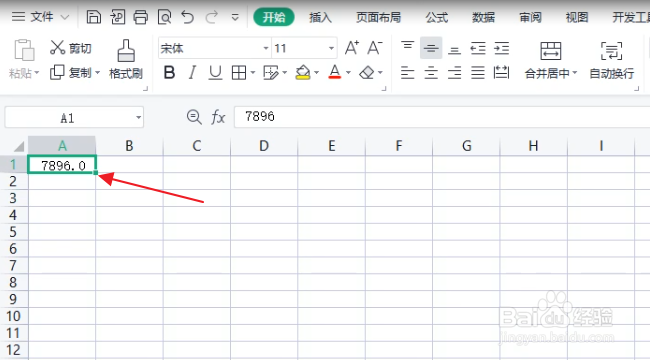This screenshot has height=360, width=650.
Task: Click the 剪切 cut button
Action: [x=70, y=48]
